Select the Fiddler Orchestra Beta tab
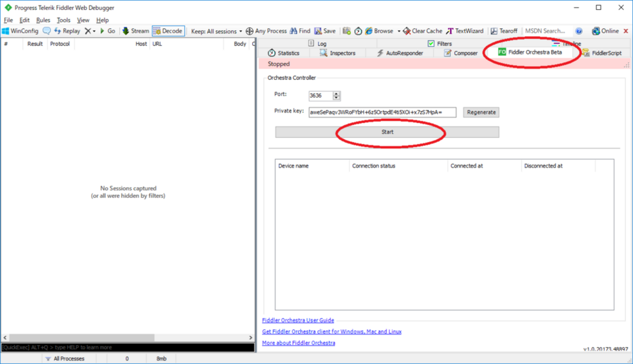This screenshot has height=364, width=633. pos(530,52)
